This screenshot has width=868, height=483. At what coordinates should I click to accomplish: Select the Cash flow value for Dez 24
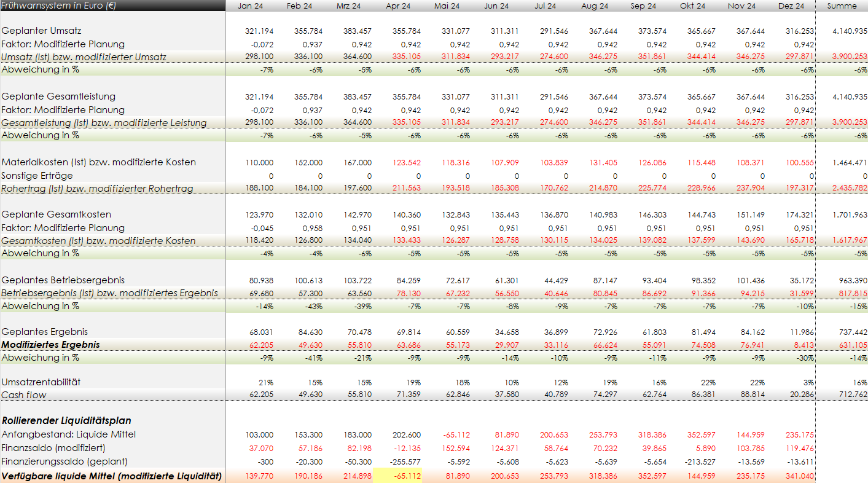pyautogui.click(x=800, y=395)
